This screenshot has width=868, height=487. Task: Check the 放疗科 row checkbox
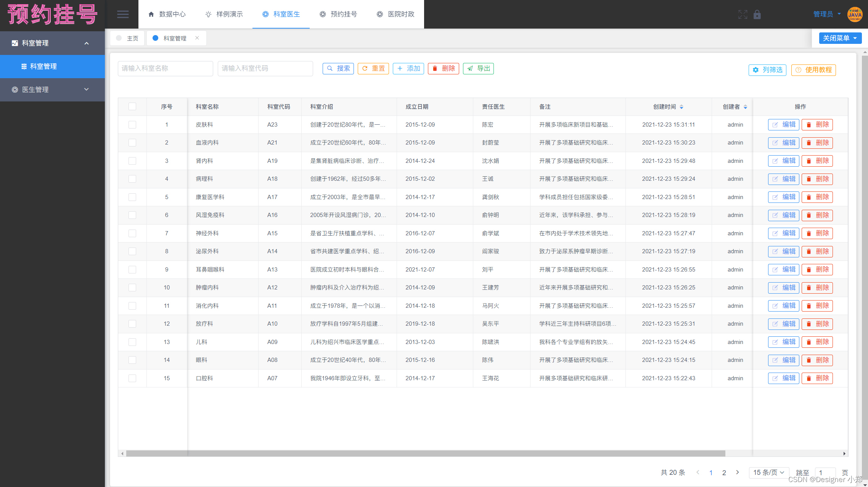[132, 324]
